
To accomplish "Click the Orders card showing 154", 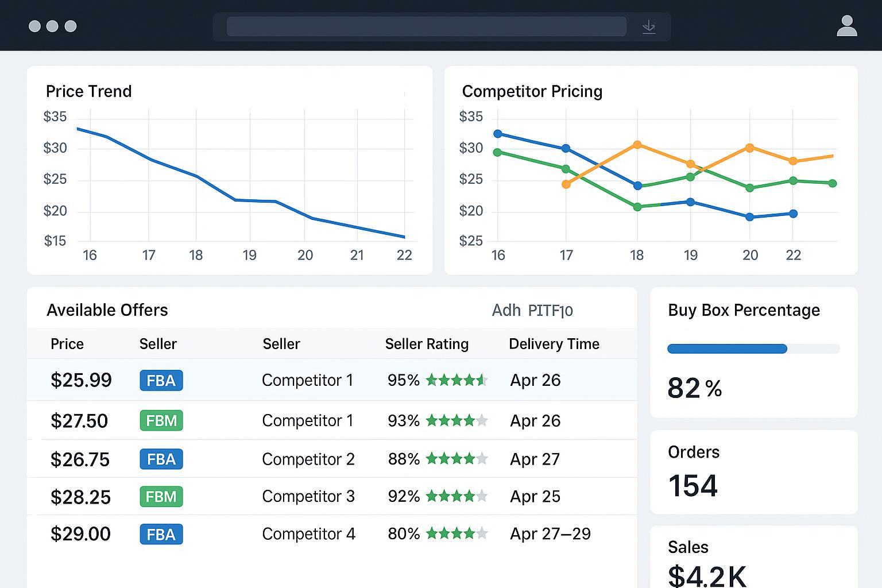I will [753, 472].
